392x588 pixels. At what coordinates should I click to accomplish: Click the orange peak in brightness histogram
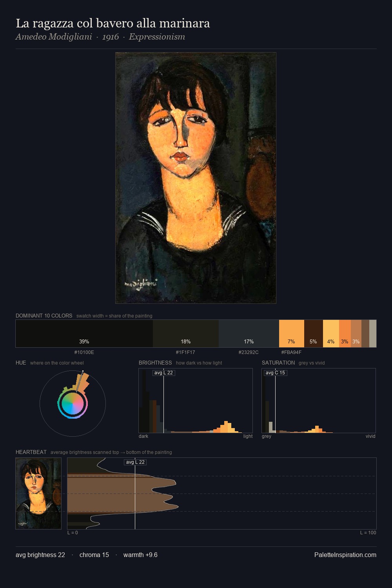[226, 427]
